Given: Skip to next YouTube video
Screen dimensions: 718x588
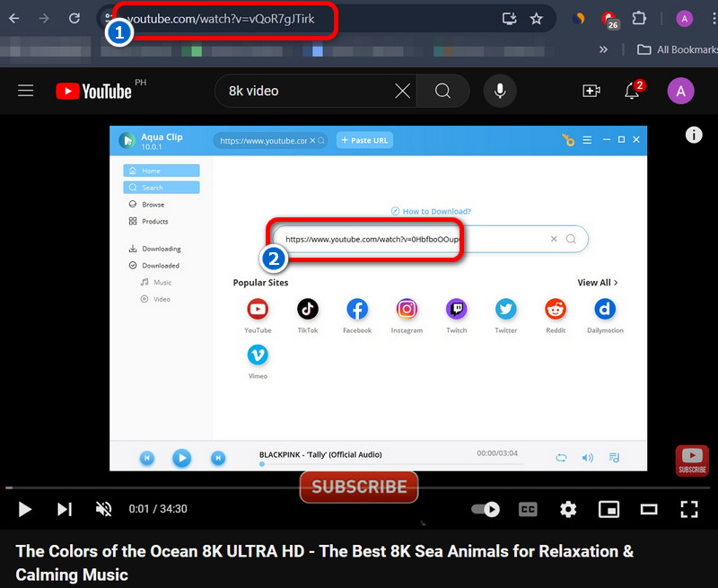Looking at the screenshot, I should pyautogui.click(x=65, y=509).
